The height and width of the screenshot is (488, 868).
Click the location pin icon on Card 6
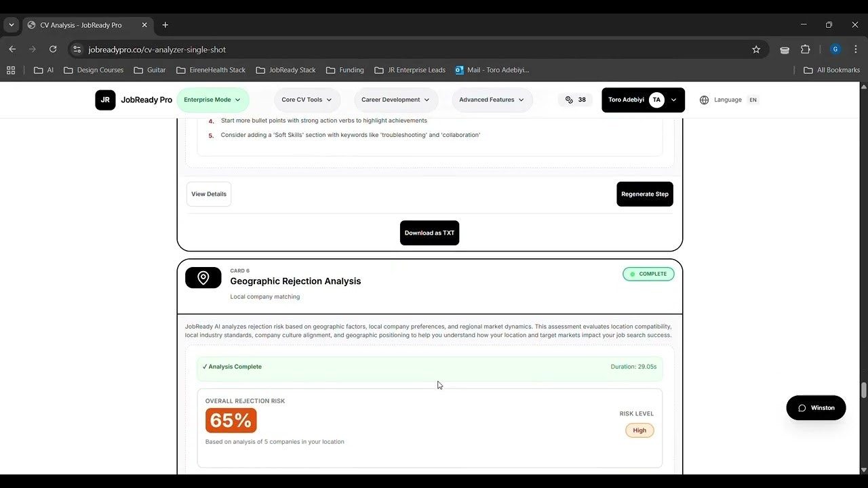(x=203, y=277)
